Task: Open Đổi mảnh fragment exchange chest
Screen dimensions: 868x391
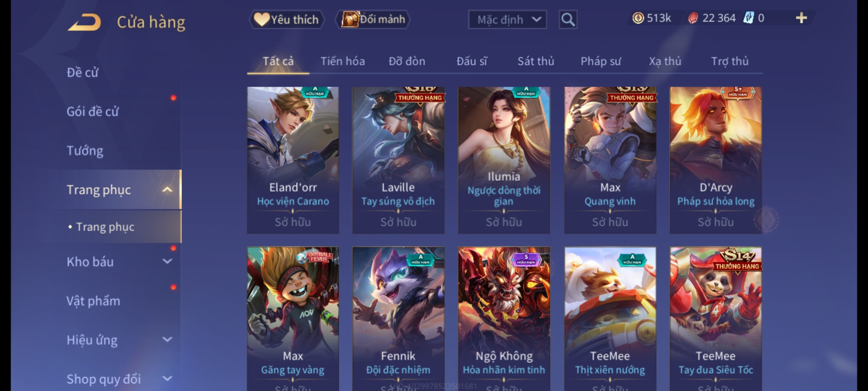Action: click(373, 19)
